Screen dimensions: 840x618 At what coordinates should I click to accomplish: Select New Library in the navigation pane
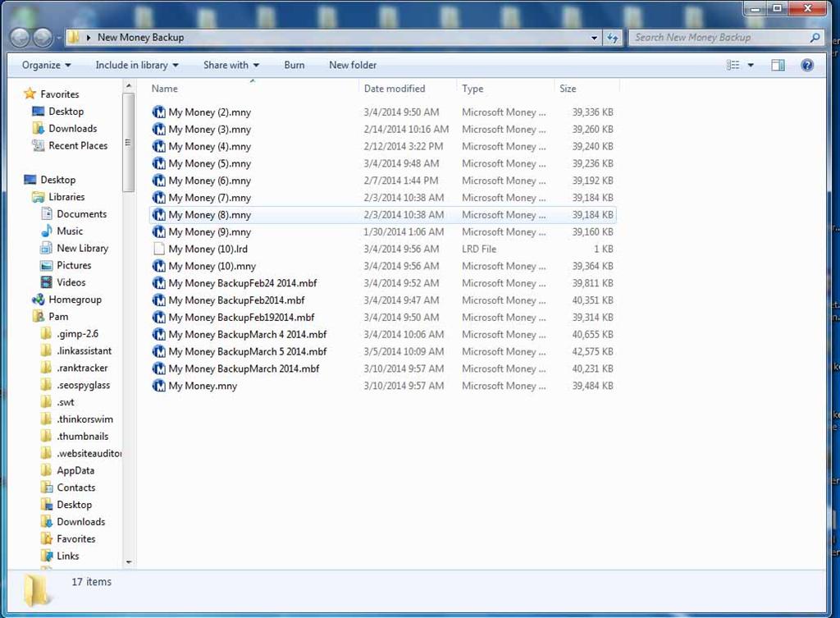point(83,248)
